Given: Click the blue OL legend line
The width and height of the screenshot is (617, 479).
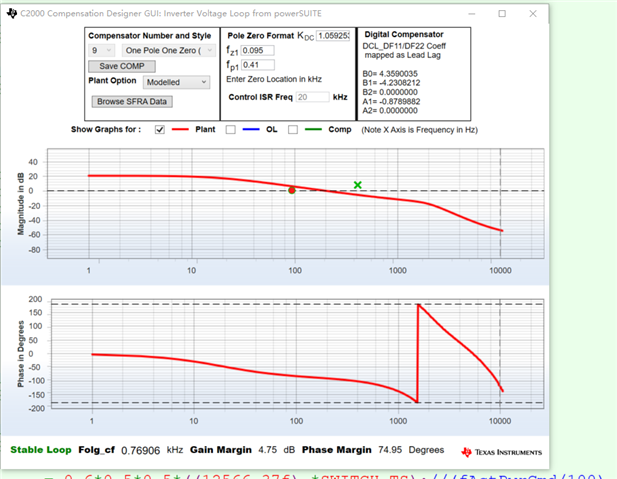Looking at the screenshot, I should pos(251,129).
